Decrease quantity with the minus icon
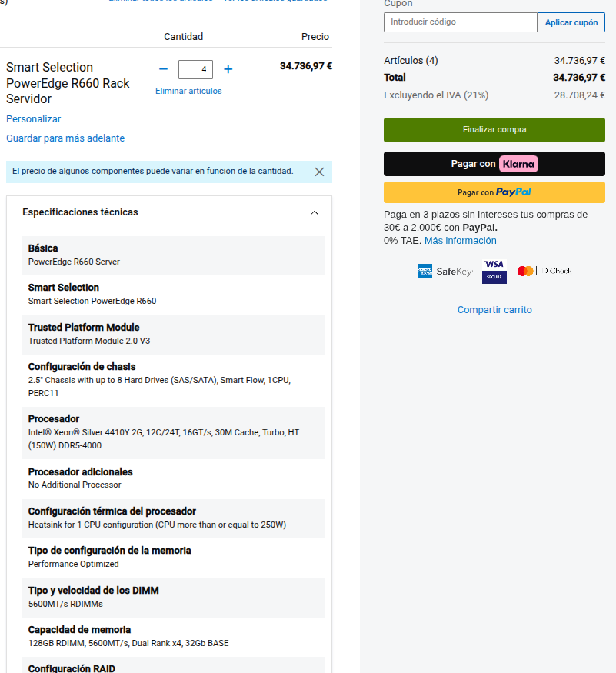Screen dimensions: 616x673 (x=163, y=69)
